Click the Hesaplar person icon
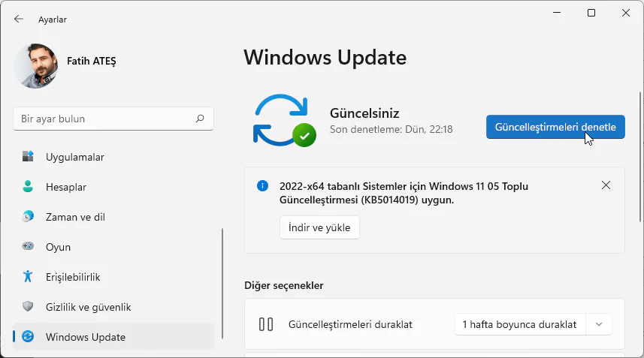Screen dimensions: 644x358 [x=29, y=187]
